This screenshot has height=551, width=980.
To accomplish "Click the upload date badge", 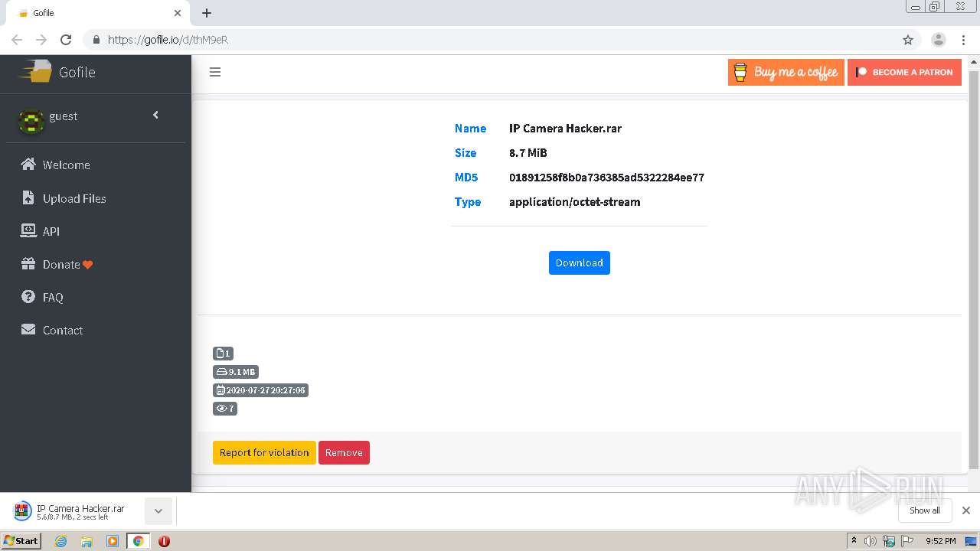I will point(260,390).
